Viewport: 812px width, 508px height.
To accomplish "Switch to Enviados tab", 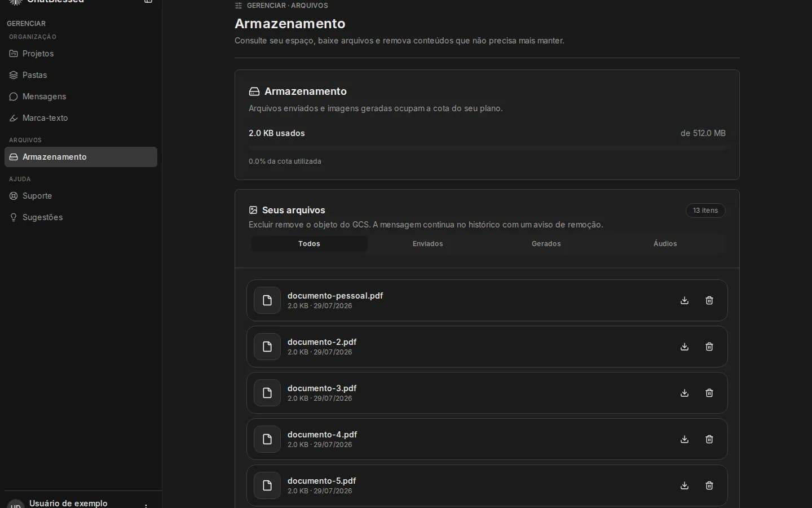I will [x=427, y=244].
